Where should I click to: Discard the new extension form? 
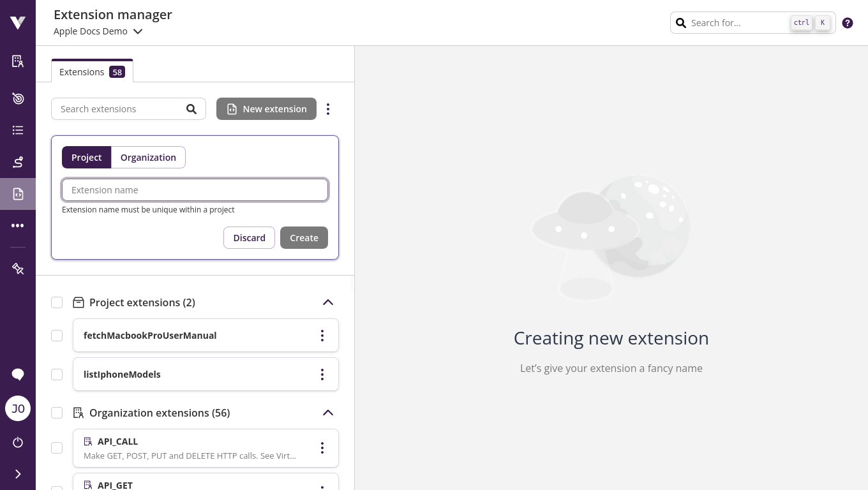249,237
